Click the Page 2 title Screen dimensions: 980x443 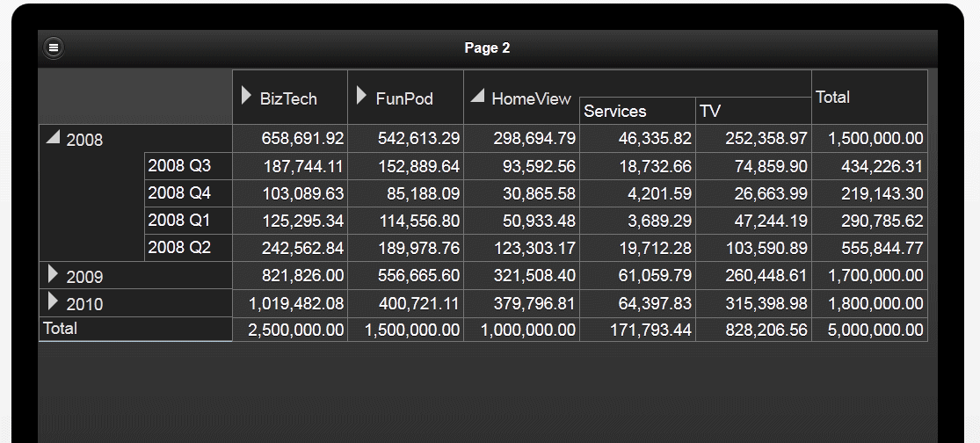[488, 48]
